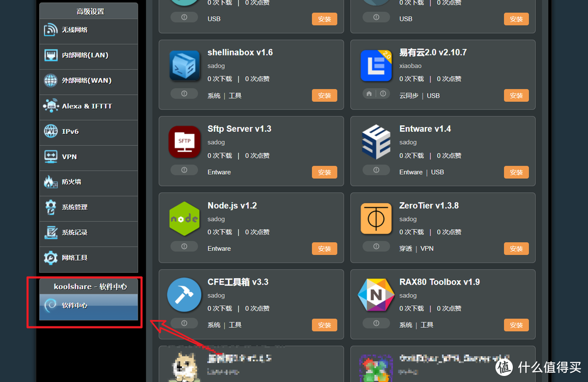
Task: Open the VPN monitor icon
Action: pos(51,157)
